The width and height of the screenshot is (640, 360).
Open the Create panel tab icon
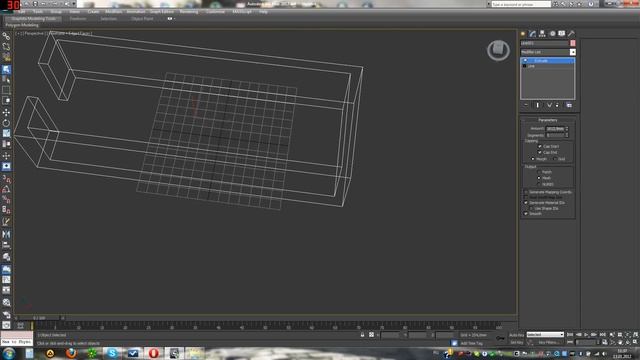(x=523, y=33)
